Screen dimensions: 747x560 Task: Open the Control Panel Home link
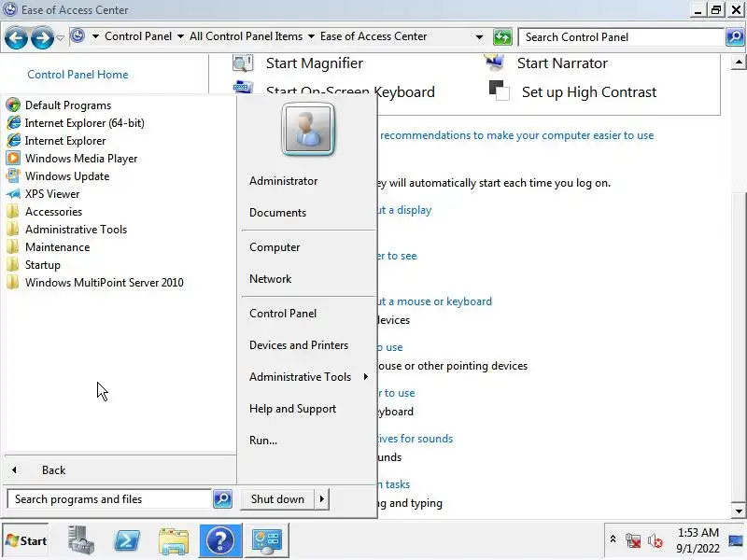coord(78,75)
